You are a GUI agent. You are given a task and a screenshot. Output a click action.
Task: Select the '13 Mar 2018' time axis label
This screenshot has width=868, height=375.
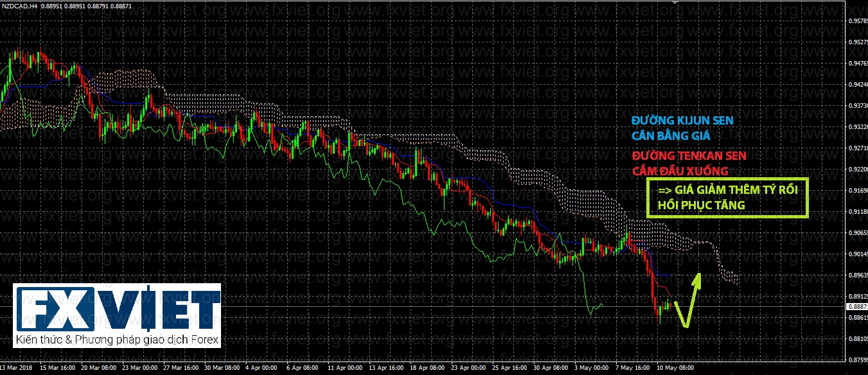(x=16, y=369)
